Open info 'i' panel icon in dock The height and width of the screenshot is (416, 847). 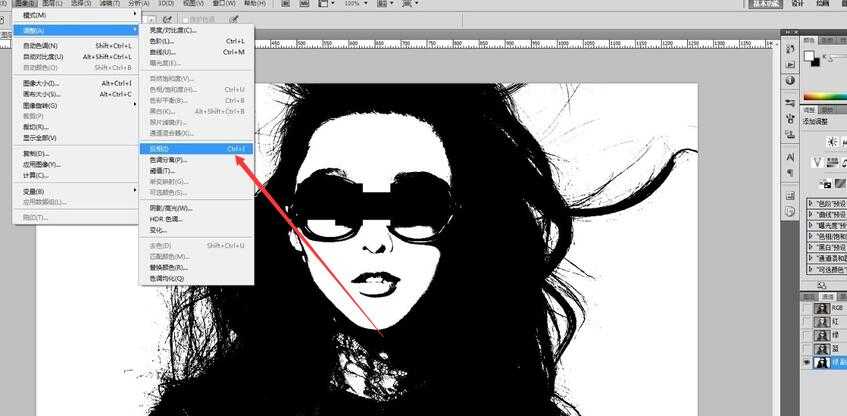point(790,80)
